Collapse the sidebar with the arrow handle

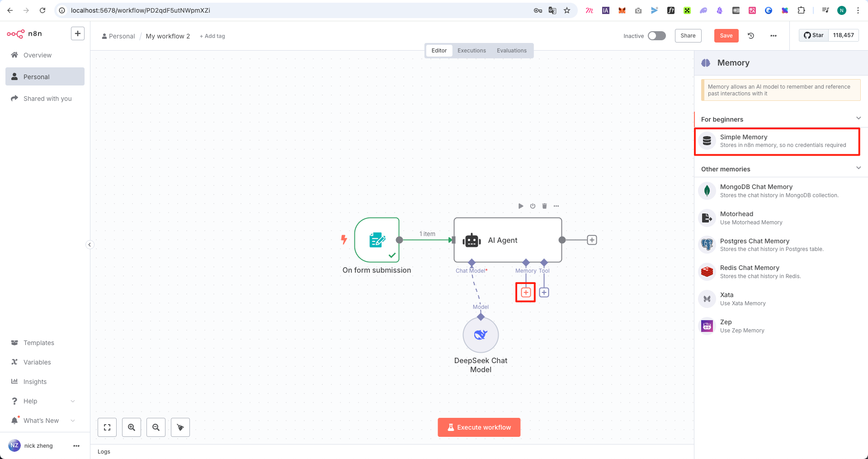click(x=90, y=245)
